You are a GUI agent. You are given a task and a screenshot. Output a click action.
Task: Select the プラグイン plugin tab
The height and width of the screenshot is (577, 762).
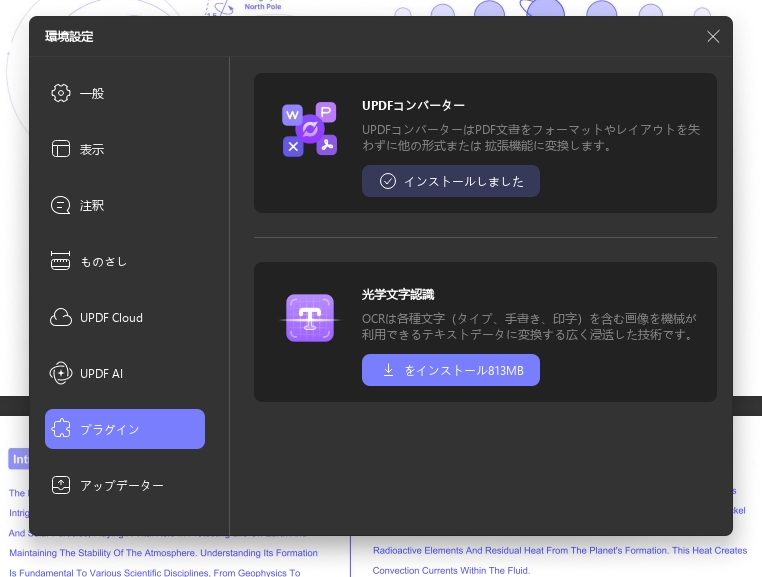[x=125, y=429]
